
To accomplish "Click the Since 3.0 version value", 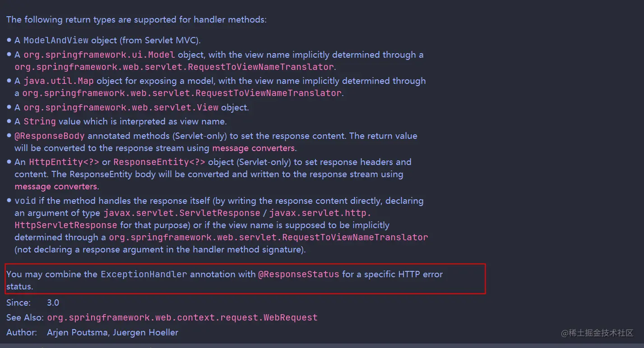I will point(53,303).
